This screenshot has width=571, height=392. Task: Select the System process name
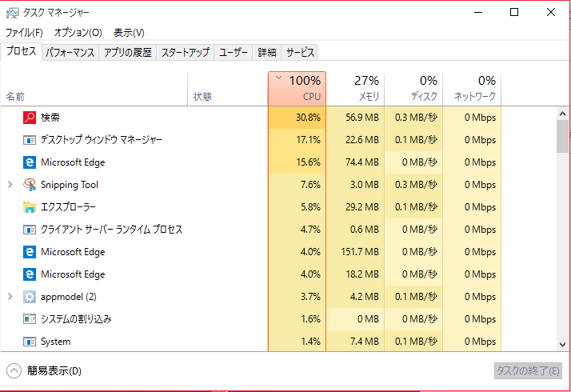[x=56, y=342]
